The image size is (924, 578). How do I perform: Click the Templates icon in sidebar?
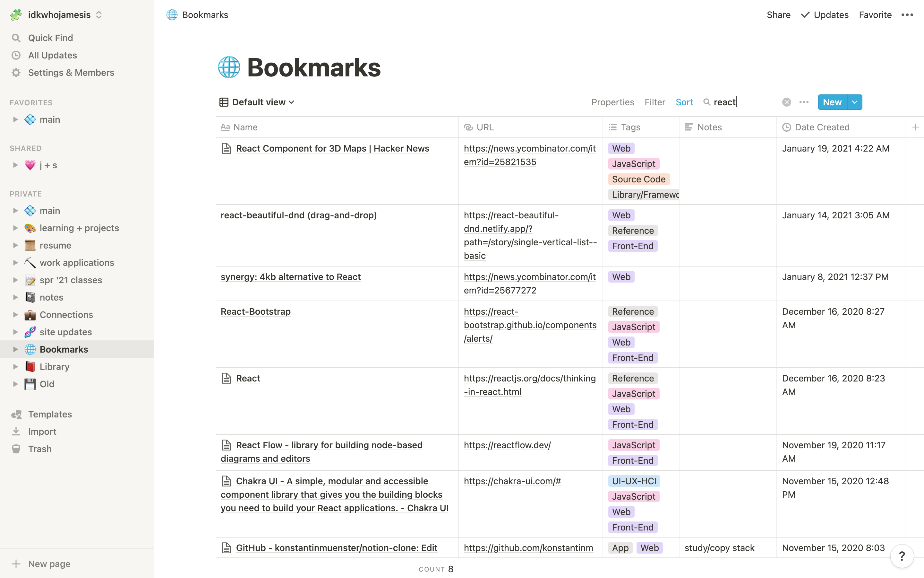(x=16, y=414)
